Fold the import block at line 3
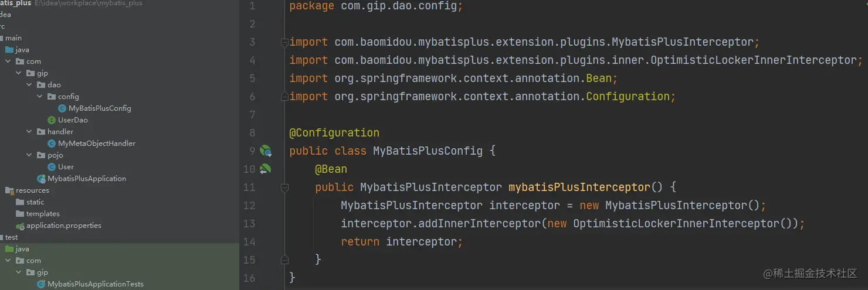The height and width of the screenshot is (290, 868). point(284,42)
